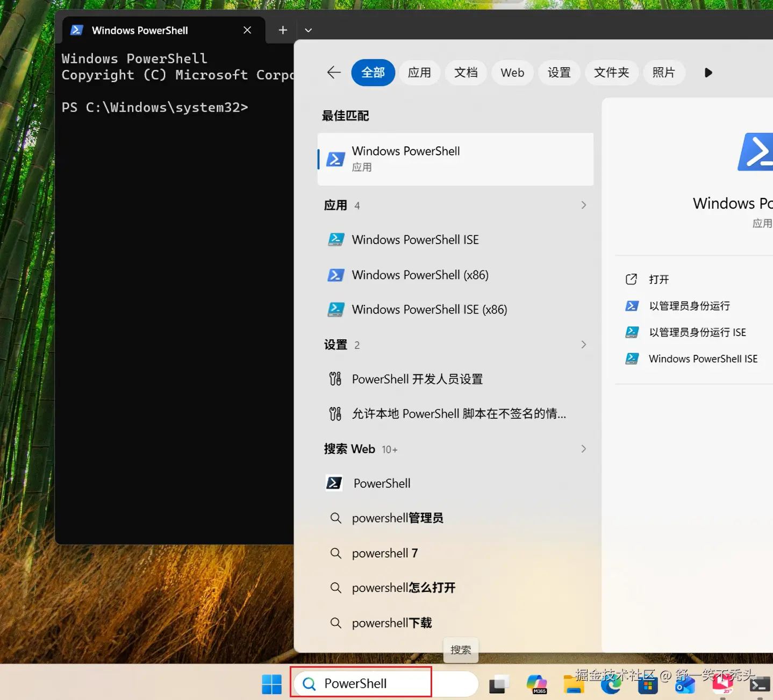Open Task View on the taskbar
This screenshot has height=700, width=773.
click(499, 684)
